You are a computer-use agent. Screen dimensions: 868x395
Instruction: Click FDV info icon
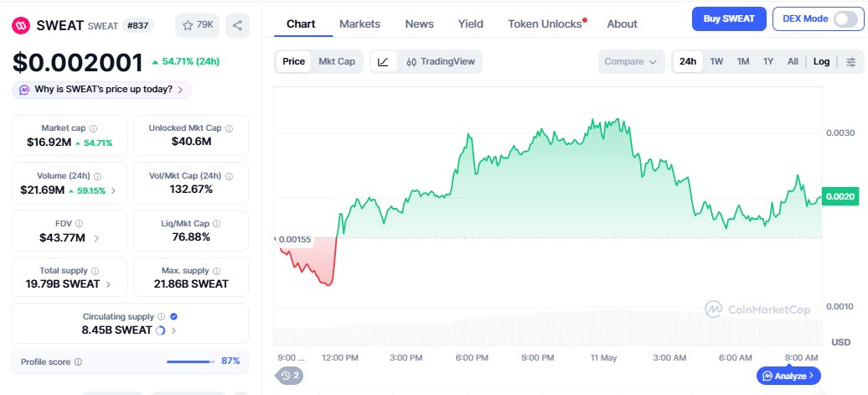tap(79, 224)
